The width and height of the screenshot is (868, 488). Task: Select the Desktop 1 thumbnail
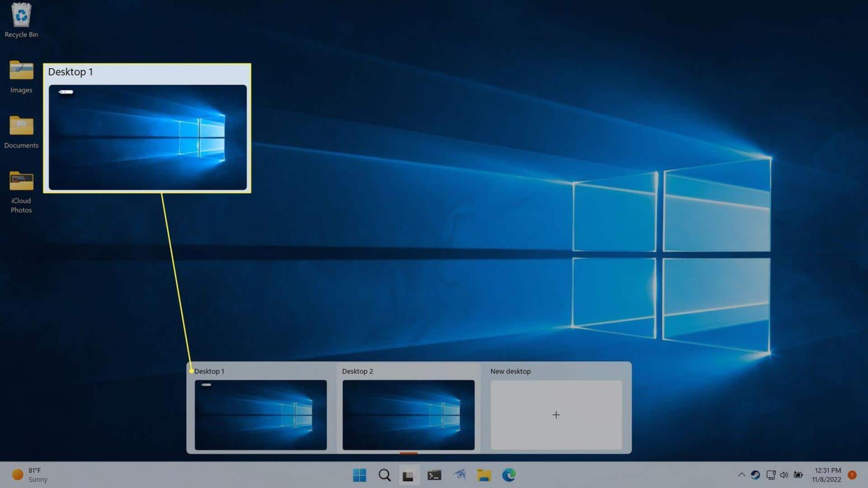(x=260, y=414)
